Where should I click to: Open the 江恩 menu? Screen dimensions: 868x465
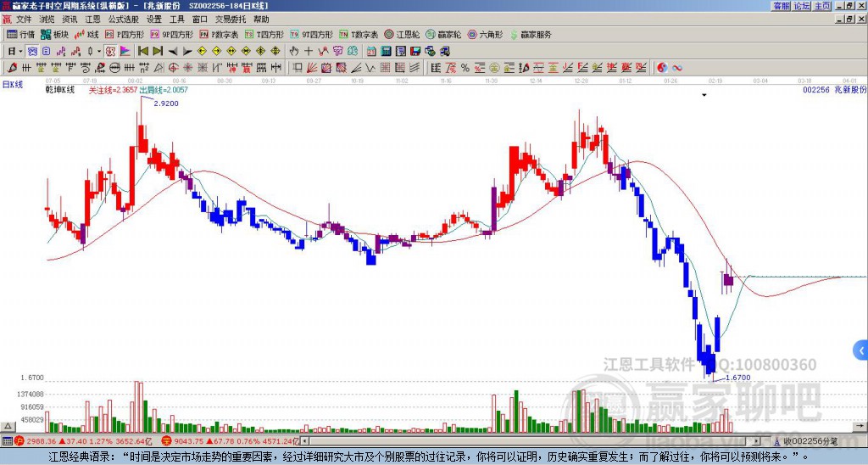tap(93, 20)
